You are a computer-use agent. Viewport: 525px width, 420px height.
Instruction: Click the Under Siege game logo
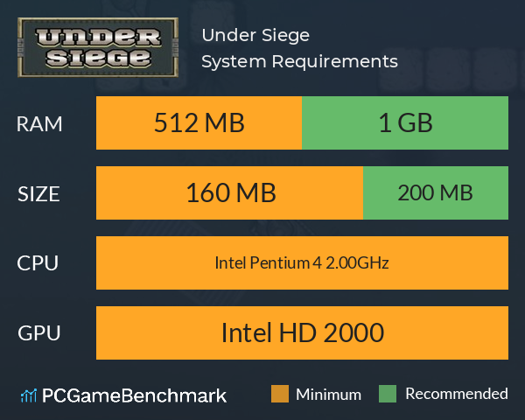point(98,47)
